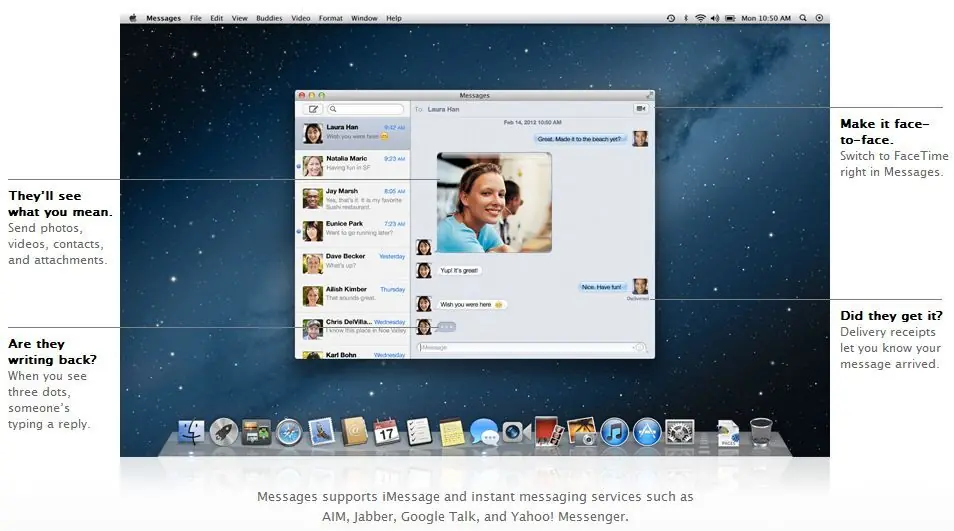Open the emoji picker in the message field
The image size is (954, 531).
coord(640,347)
